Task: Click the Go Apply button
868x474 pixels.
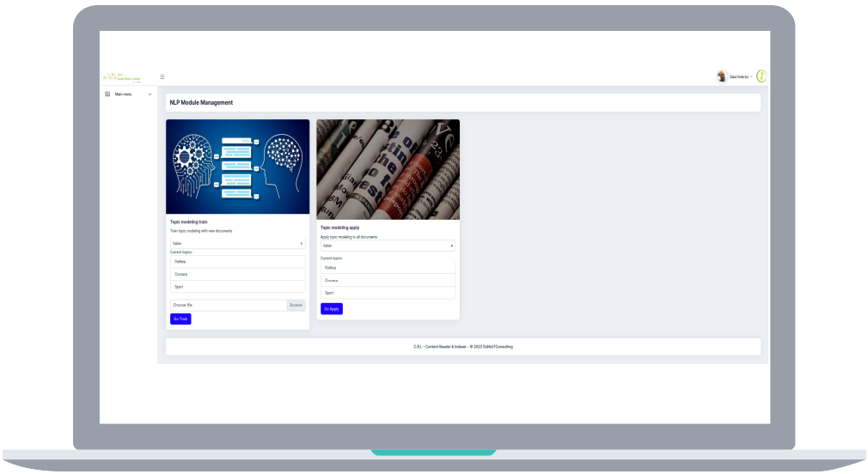Action: [332, 309]
